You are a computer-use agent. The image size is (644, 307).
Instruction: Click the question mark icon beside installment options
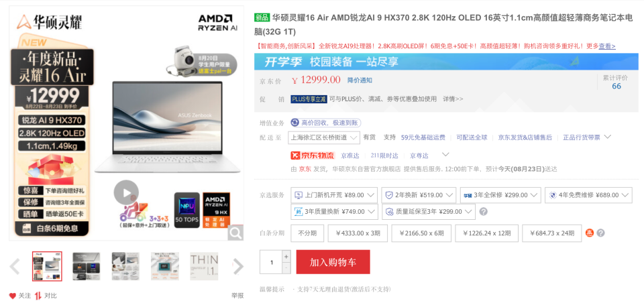pos(600,233)
